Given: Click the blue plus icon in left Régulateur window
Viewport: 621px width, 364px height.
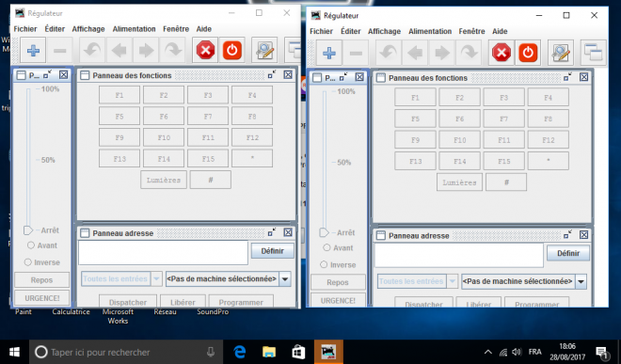Looking at the screenshot, I should pyautogui.click(x=33, y=50).
